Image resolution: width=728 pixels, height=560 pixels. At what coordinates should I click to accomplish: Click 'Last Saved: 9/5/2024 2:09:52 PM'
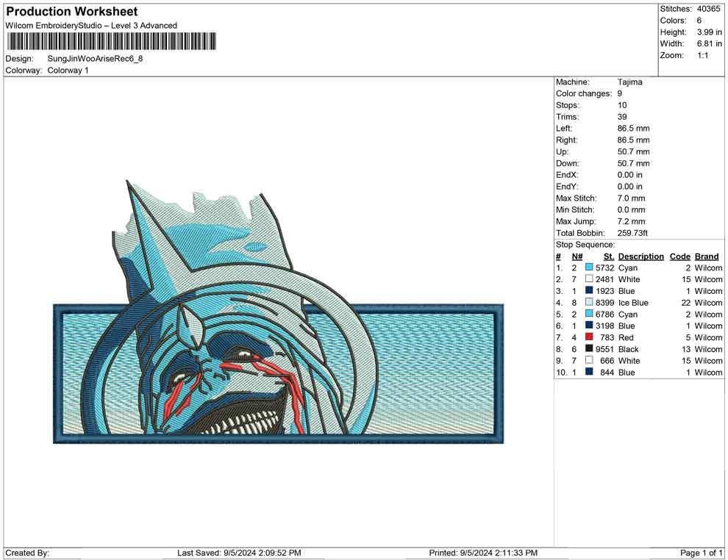(x=239, y=552)
